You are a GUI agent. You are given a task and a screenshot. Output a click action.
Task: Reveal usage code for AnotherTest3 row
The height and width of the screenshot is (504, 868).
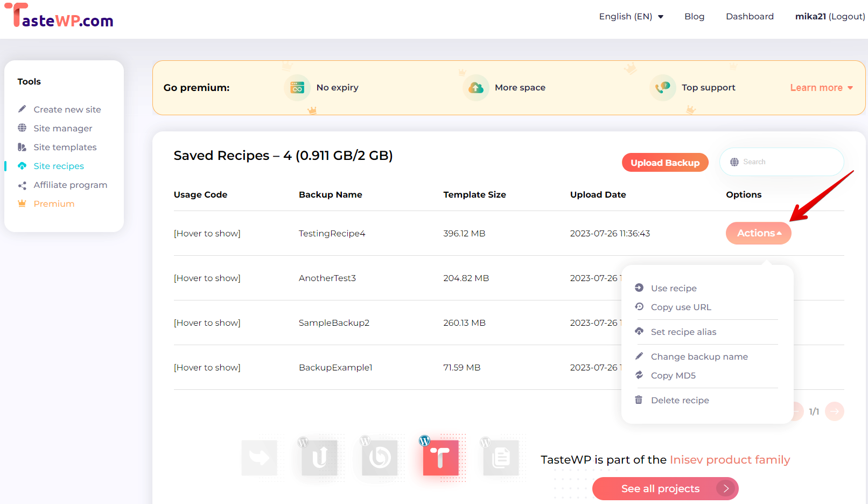207,278
